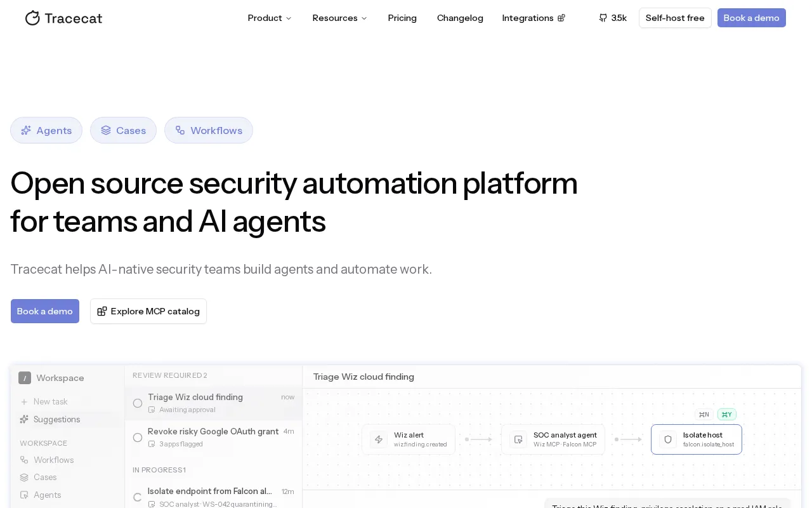Image resolution: width=812 pixels, height=508 pixels.
Task: Click the Triage Wiz cloud finding panel title
Action: [363, 377]
